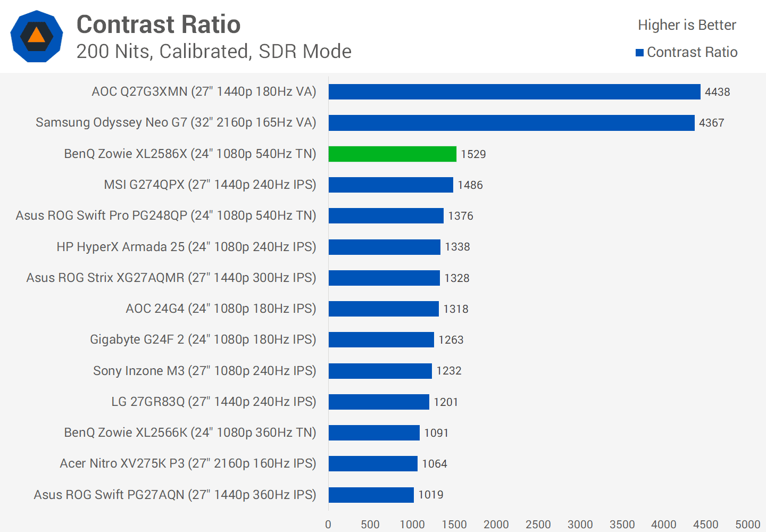766x532 pixels.
Task: Click the MSI G274QPX monitor label
Action: tap(210, 185)
